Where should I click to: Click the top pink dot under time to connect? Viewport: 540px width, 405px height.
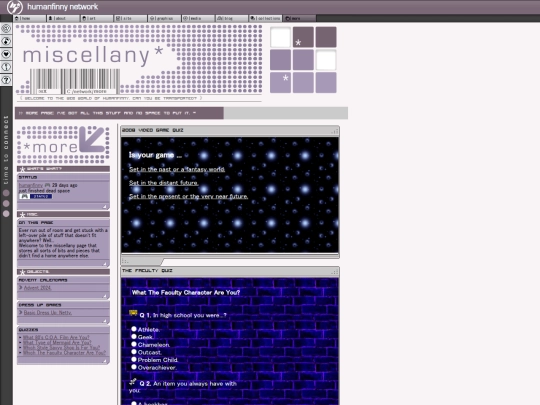coord(6,193)
